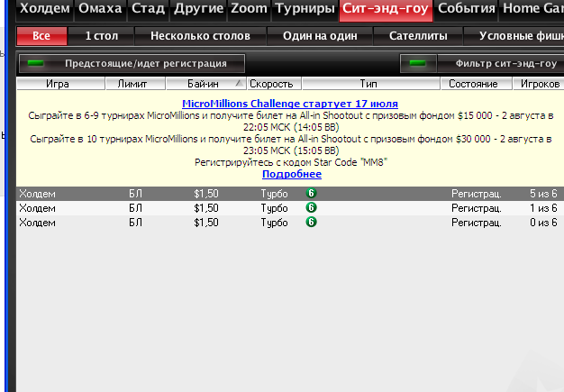Click Турбо speed in 1 из 6 row
The height and width of the screenshot is (392, 564).
click(x=274, y=208)
